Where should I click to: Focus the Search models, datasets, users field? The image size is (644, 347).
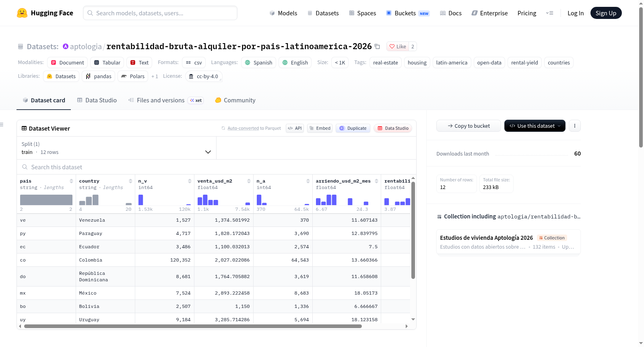click(160, 13)
